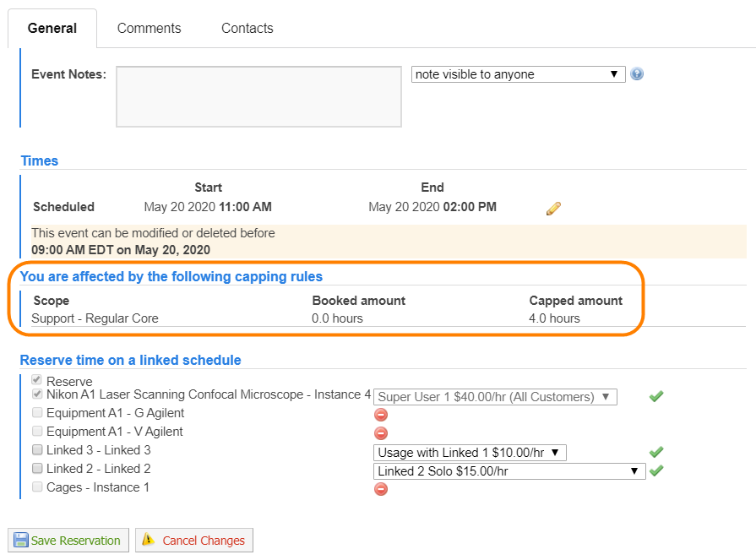
Task: Expand the Usage with Linked 1 $10.00/hr dropdown
Action: (x=470, y=453)
